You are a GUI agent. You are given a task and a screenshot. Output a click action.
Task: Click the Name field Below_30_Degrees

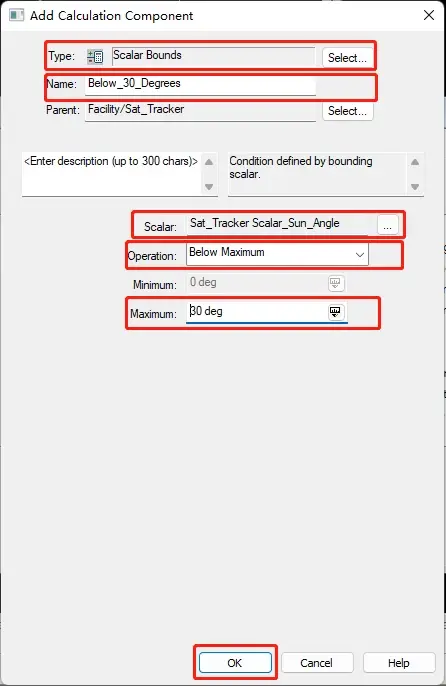(x=200, y=84)
